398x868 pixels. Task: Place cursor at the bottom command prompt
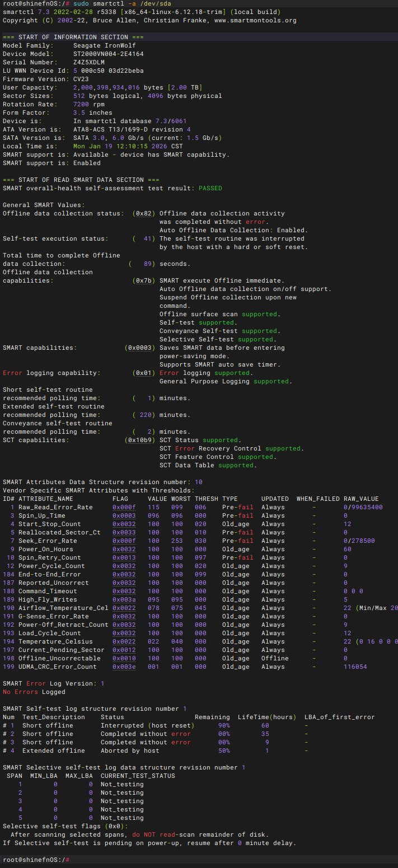72,860
